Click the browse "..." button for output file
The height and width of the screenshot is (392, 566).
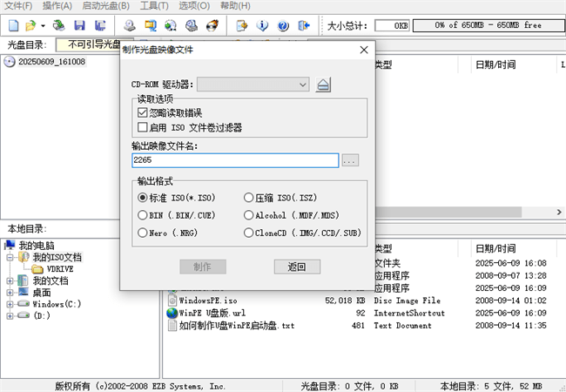pyautogui.click(x=350, y=161)
